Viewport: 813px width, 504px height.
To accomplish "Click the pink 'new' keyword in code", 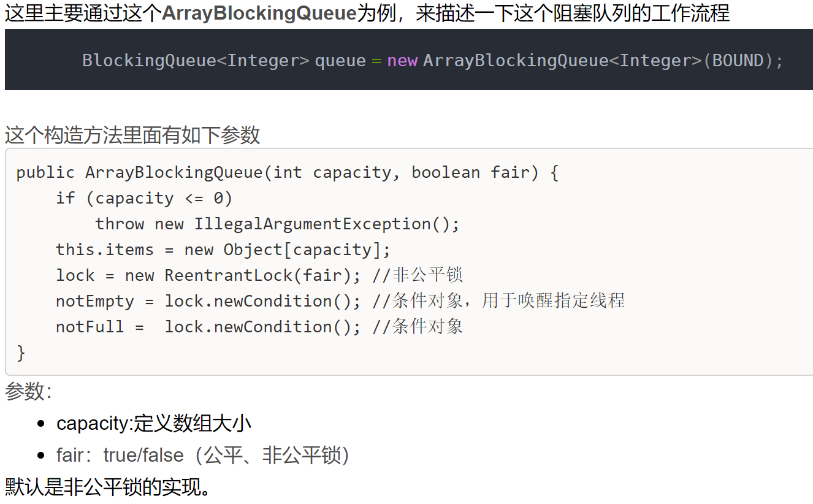I will [402, 61].
